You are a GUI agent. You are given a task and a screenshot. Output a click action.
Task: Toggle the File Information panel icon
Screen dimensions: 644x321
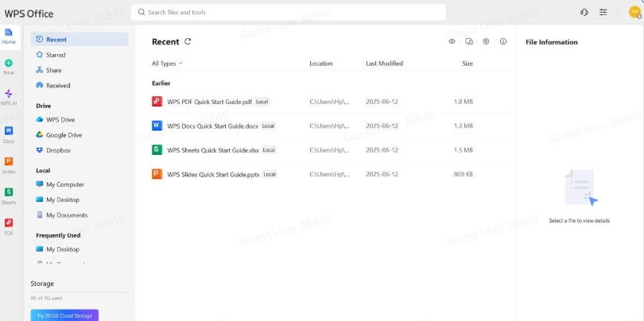point(503,41)
